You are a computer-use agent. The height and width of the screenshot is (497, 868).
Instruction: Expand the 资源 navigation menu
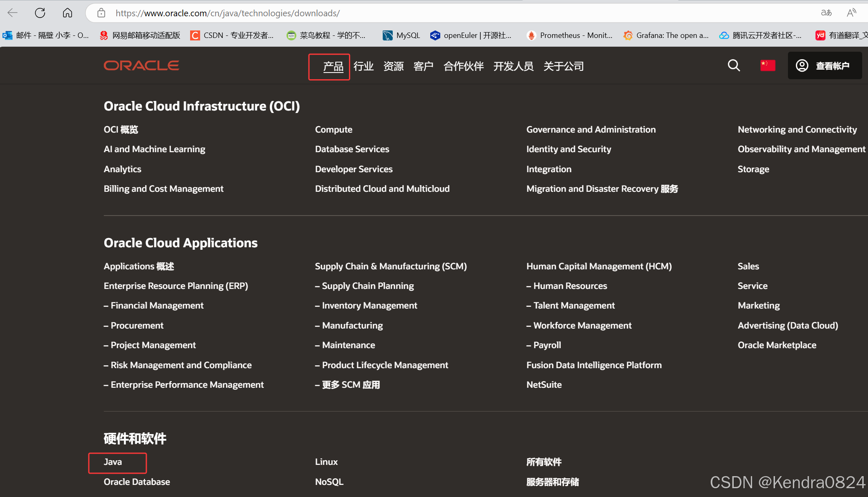393,66
